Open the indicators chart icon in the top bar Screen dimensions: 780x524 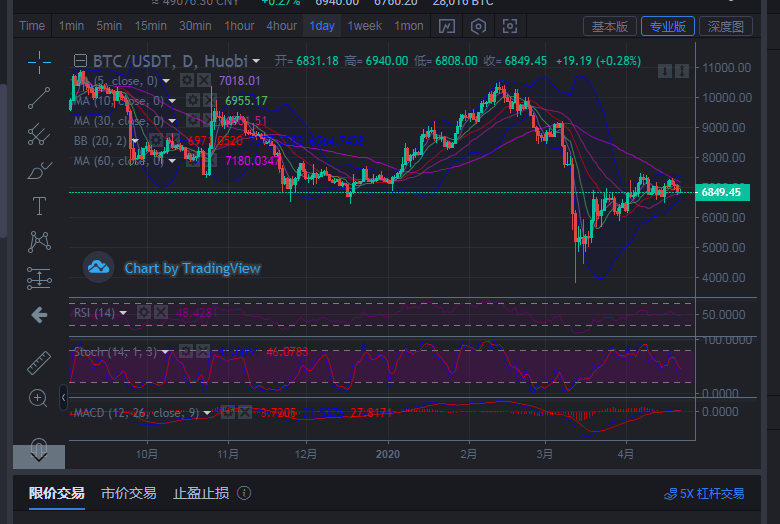pos(447,26)
